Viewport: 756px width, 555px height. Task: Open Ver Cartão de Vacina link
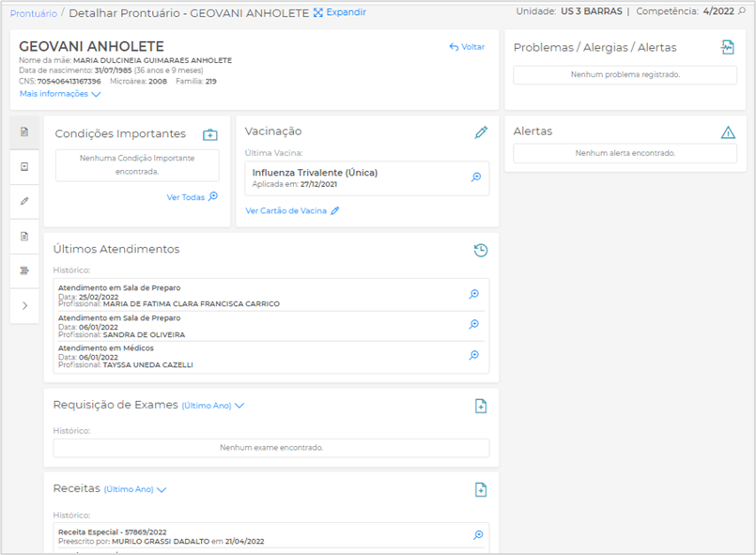click(291, 211)
